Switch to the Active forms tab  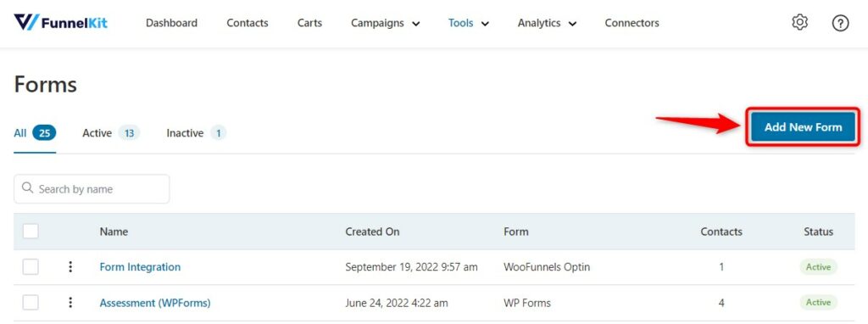point(111,133)
